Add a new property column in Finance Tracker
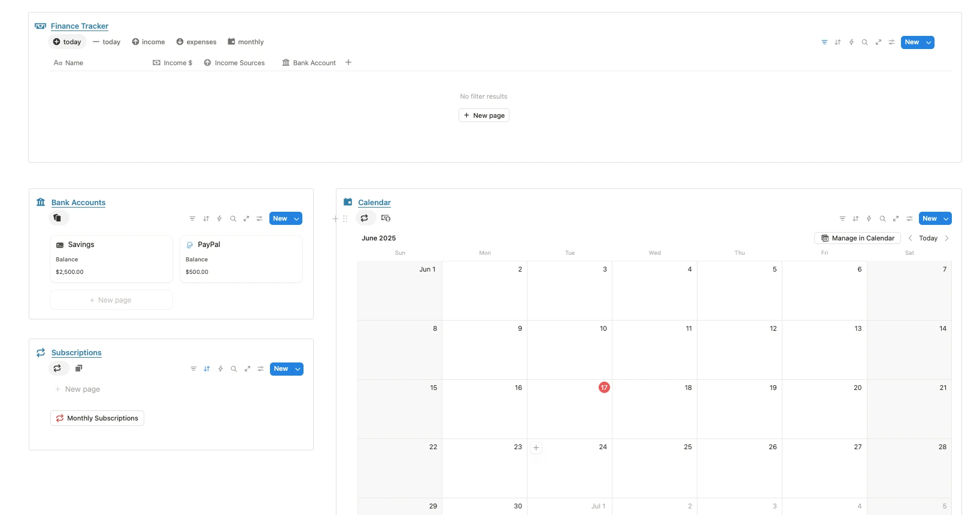This screenshot has width=980, height=515. pyautogui.click(x=348, y=62)
